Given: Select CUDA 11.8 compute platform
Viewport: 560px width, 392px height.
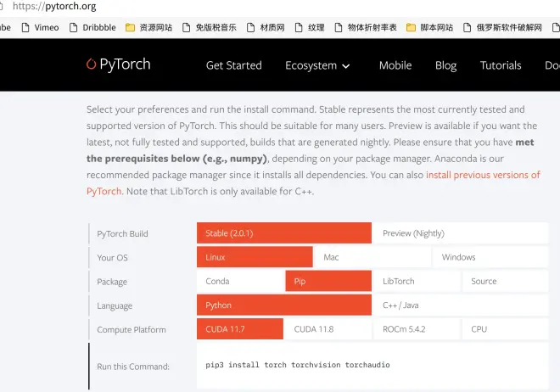Looking at the screenshot, I should tap(328, 329).
